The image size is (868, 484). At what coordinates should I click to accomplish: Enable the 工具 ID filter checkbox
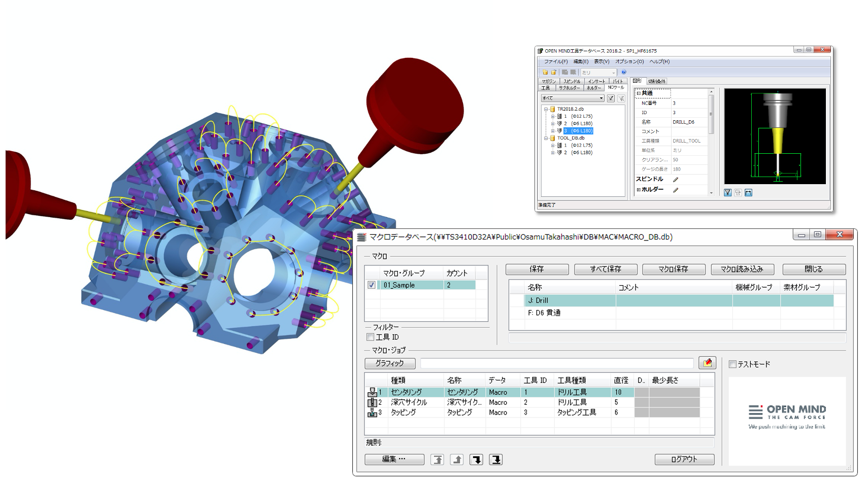tap(370, 337)
